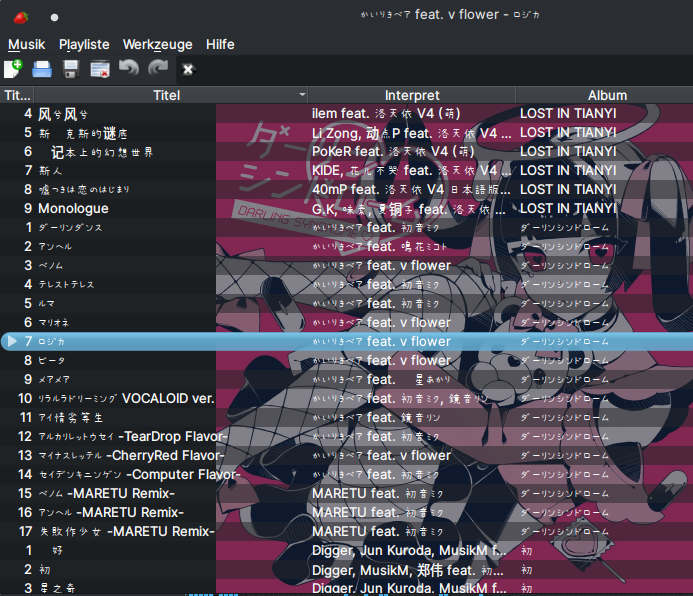The image size is (693, 596).
Task: Click track number 9 of the Monologue row
Action: (28, 208)
